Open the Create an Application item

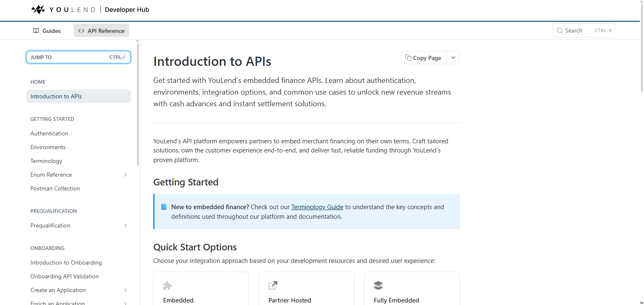[x=58, y=290]
